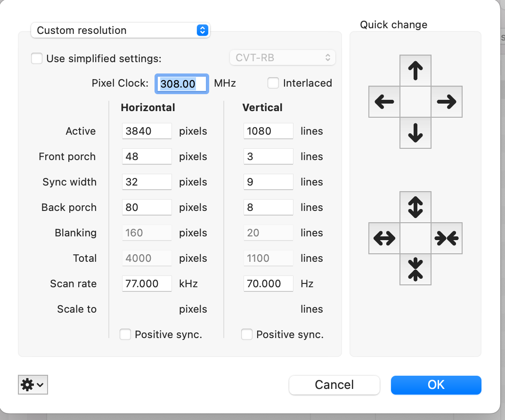Screen dimensions: 505x420
Task: Click the Quick change label
Action: (393, 25)
